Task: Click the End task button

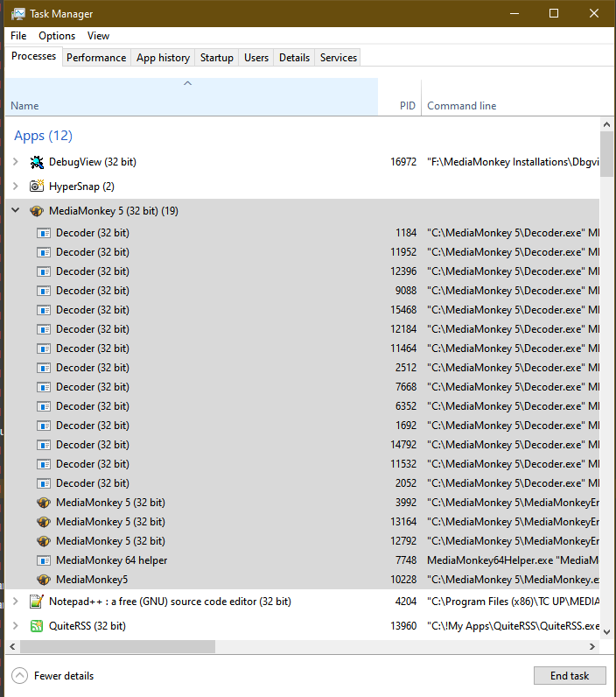Action: tap(569, 676)
